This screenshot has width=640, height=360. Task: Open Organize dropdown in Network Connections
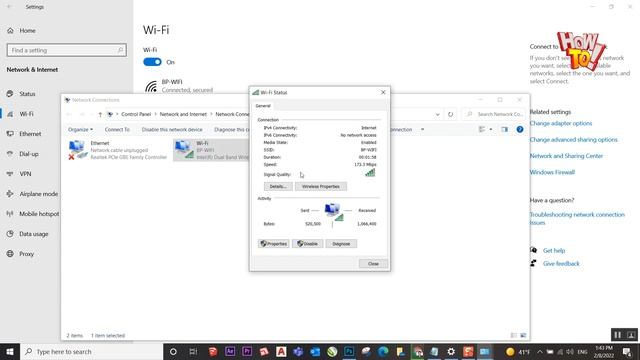[80, 129]
